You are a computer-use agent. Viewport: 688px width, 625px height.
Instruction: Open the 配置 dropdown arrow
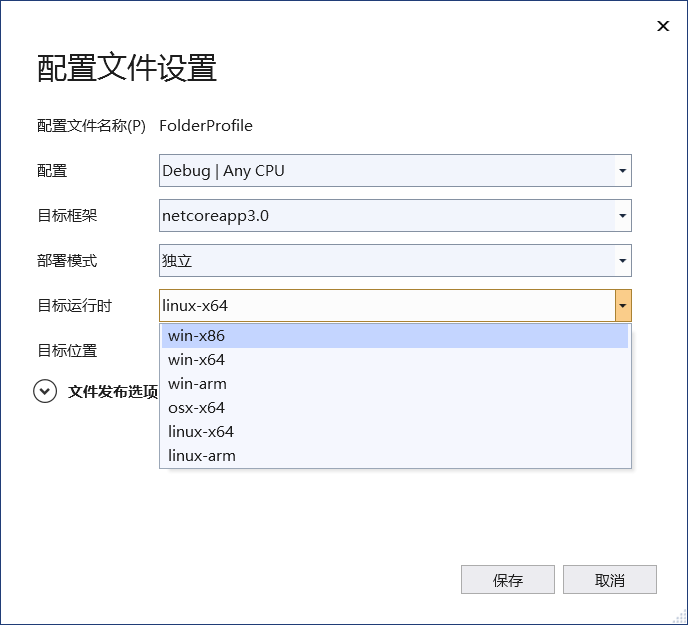(623, 170)
